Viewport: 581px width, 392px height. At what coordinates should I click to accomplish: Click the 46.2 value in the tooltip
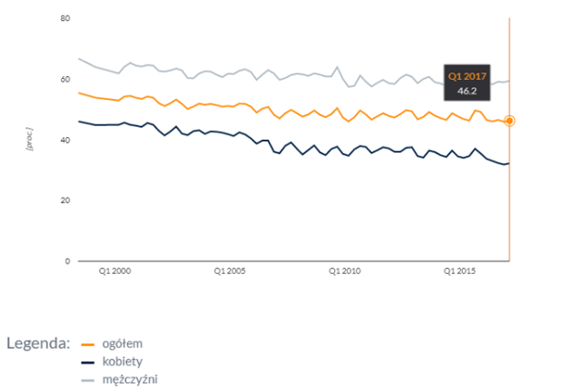(x=467, y=91)
